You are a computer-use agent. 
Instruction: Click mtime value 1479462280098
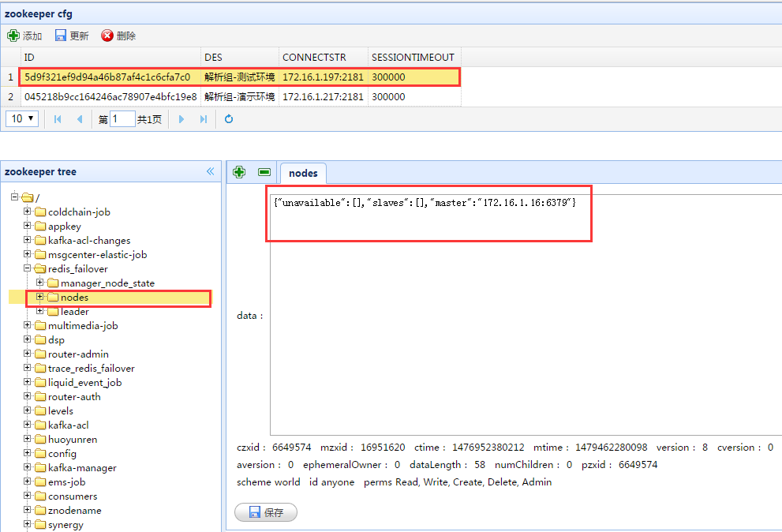click(611, 448)
